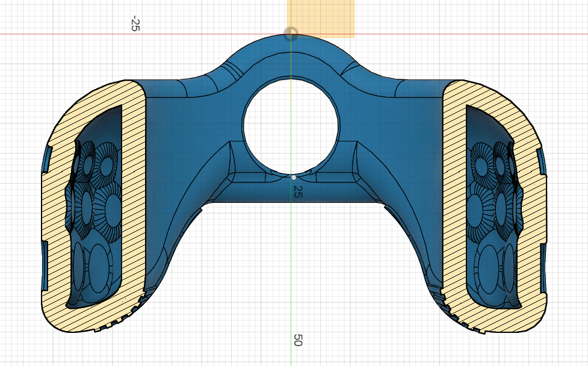Viewport: 588px width, 366px height.
Task: Click the small midpoint marker below the center hole
Action: (x=293, y=178)
